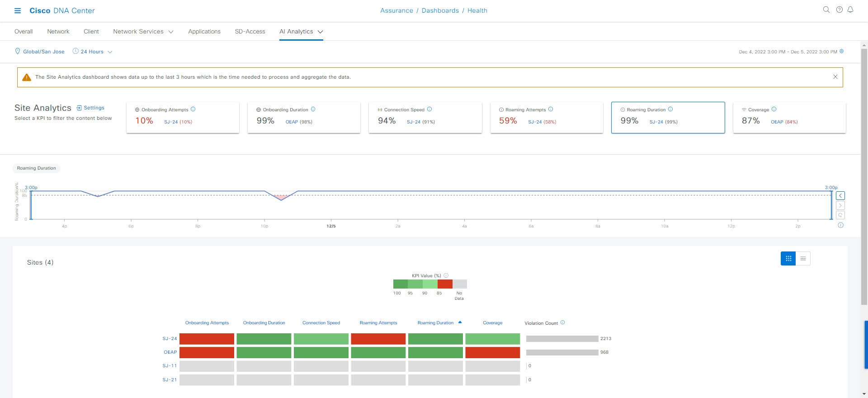Screen dimensions: 868x398
Task: Open the Applications tab
Action: 204,31
